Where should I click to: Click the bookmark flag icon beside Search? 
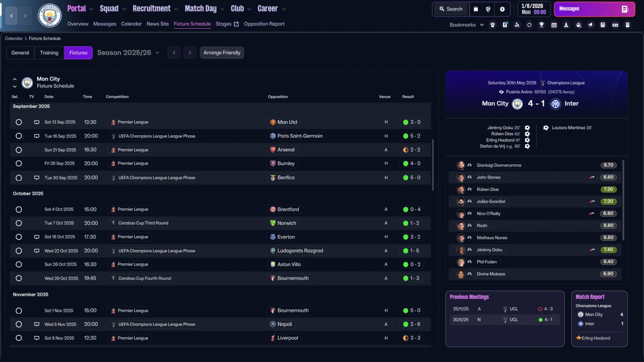(476, 9)
